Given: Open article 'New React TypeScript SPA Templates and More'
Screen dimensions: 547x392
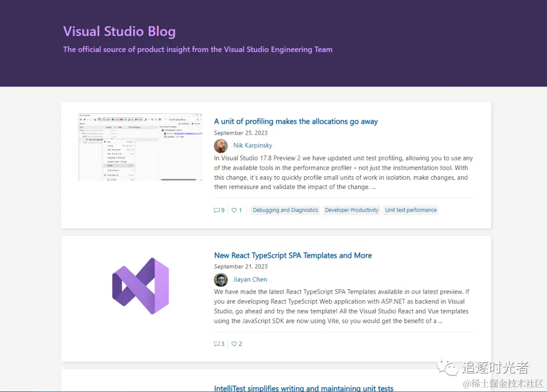Looking at the screenshot, I should [293, 255].
